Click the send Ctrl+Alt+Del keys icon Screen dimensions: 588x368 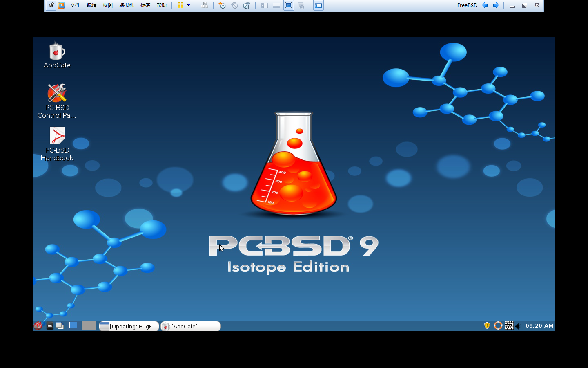[x=205, y=5]
